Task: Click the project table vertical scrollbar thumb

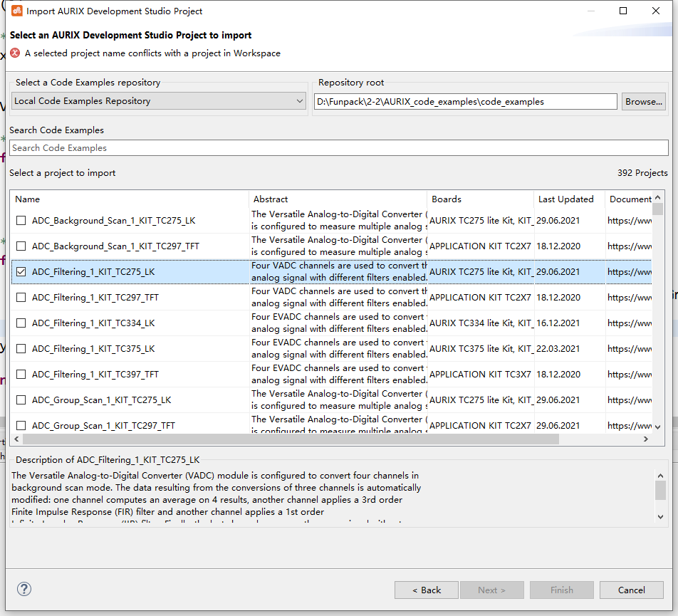Action: pos(657,209)
